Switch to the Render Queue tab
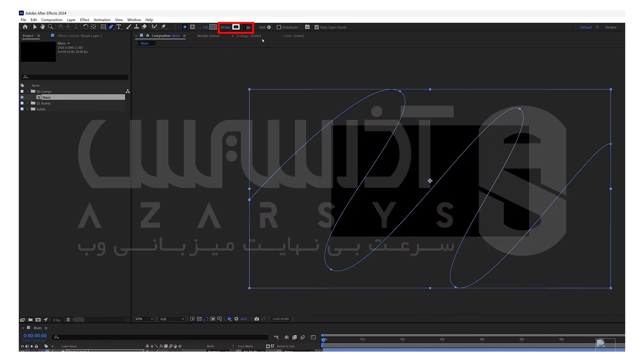The width and height of the screenshot is (644, 362). pos(208,36)
